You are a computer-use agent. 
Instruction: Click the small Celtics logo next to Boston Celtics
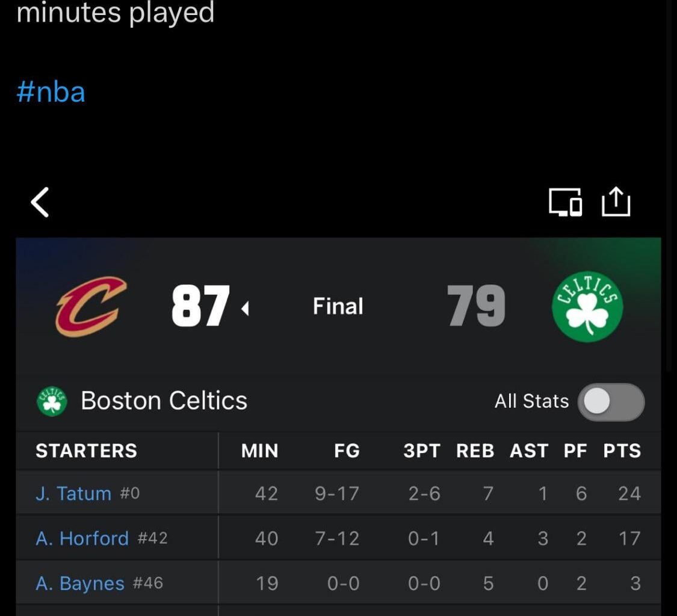53,400
